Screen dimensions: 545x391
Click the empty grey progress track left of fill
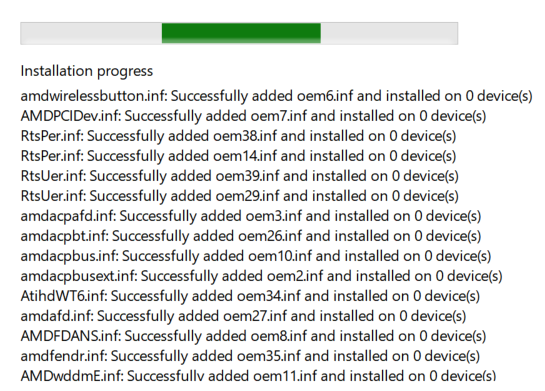pyautogui.click(x=91, y=33)
